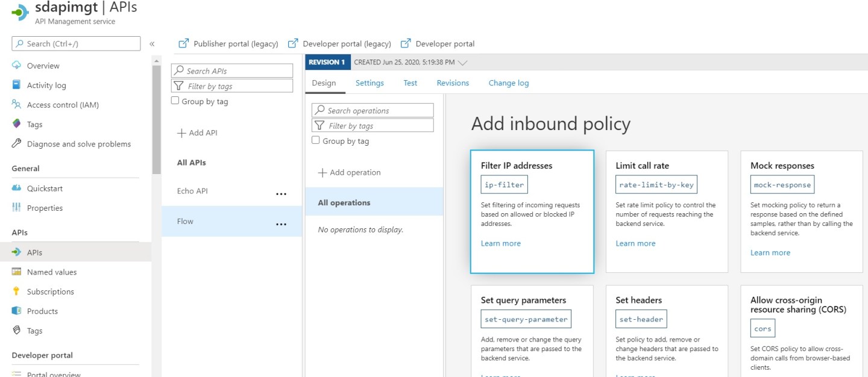This screenshot has width=868, height=377.
Task: Select the Limit call rate policy card
Action: 667,211
